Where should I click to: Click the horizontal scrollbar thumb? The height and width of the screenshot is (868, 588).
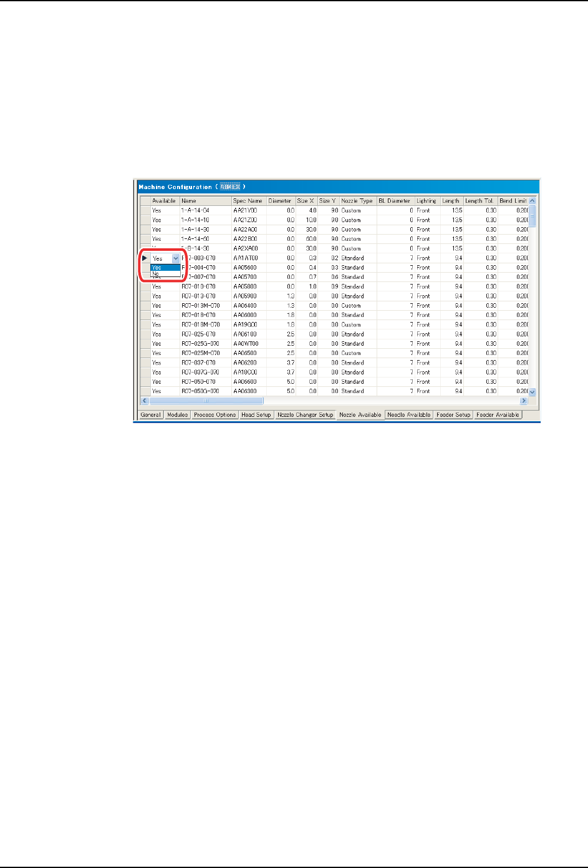click(206, 401)
